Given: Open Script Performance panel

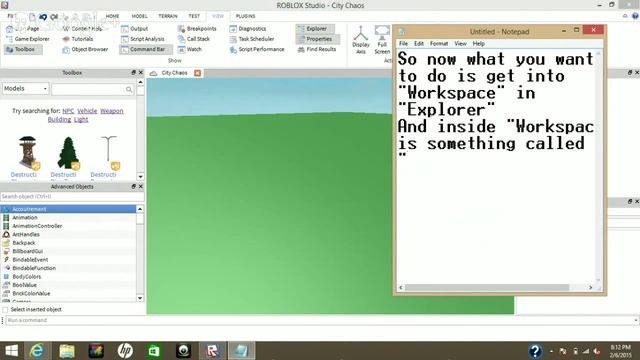Looking at the screenshot, I should click(257, 49).
